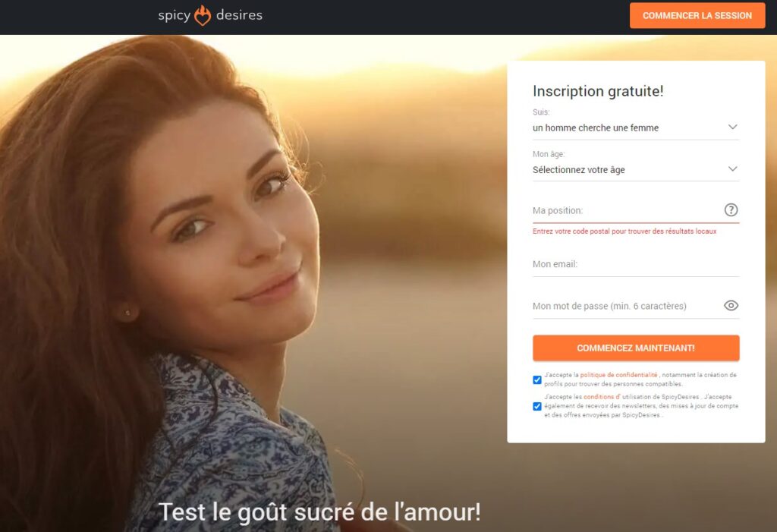Show password using the eye icon
777x532 pixels.
point(731,305)
